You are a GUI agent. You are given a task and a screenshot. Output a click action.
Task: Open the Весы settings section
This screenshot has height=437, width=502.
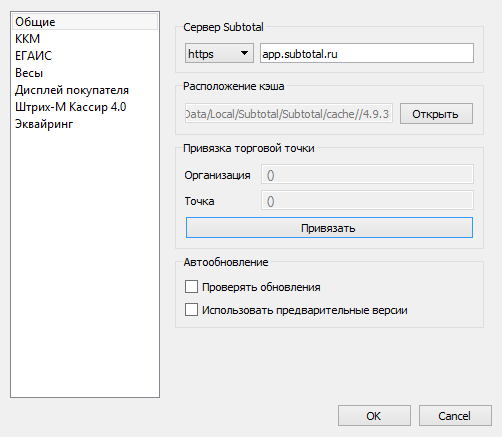(85, 73)
